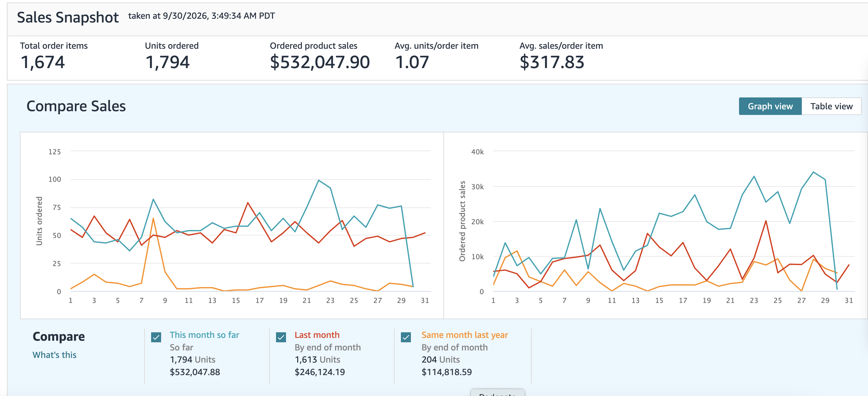
Task: Click the 'Last month' label
Action: point(317,335)
